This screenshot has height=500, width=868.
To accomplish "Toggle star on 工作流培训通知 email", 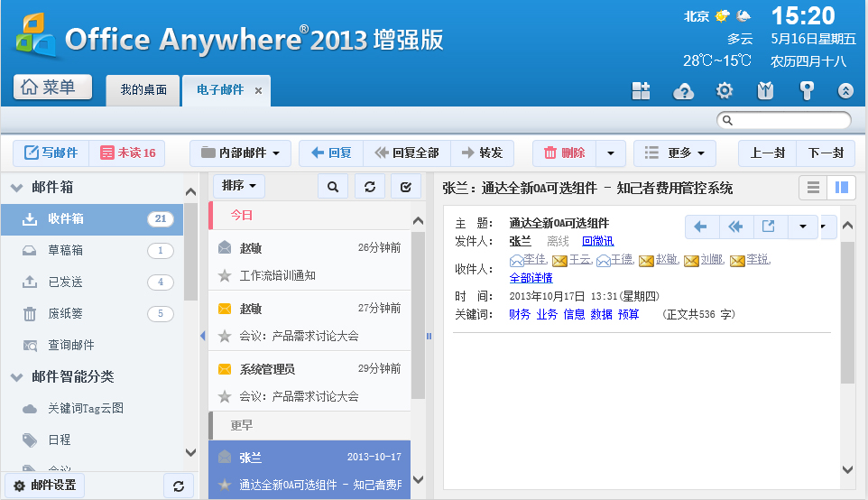I will [x=225, y=275].
